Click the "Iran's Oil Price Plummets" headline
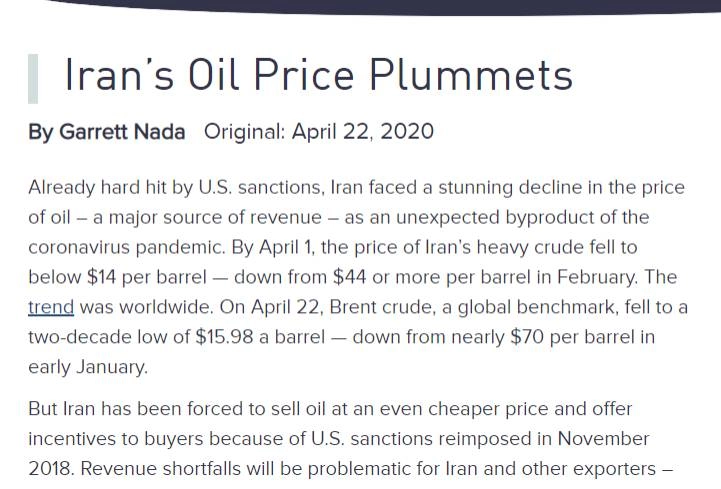 click(x=318, y=76)
